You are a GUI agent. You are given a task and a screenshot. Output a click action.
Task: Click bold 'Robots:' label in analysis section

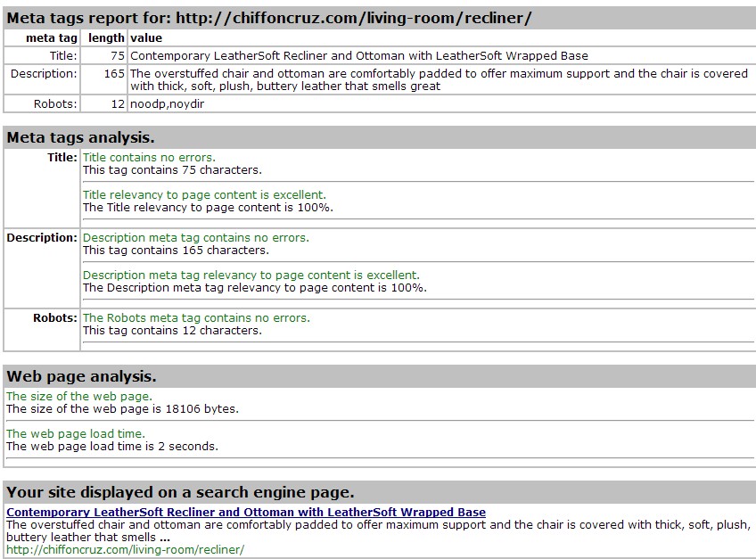point(55,318)
